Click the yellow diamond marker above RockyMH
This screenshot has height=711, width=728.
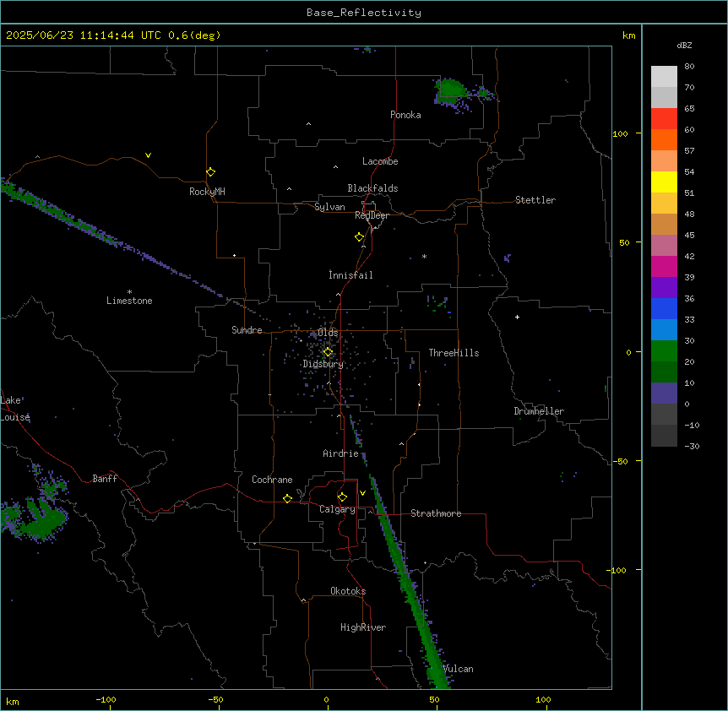point(210,172)
